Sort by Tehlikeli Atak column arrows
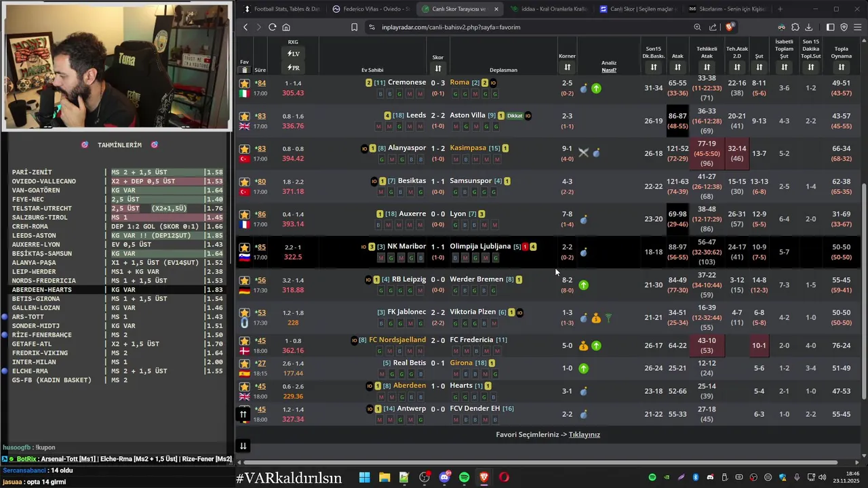This screenshot has width=868, height=488. tap(707, 67)
